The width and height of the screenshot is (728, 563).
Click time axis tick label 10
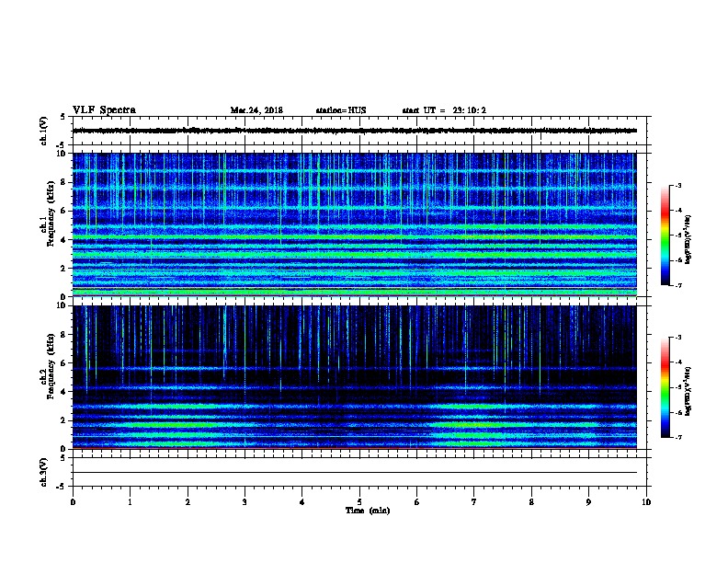(x=646, y=502)
